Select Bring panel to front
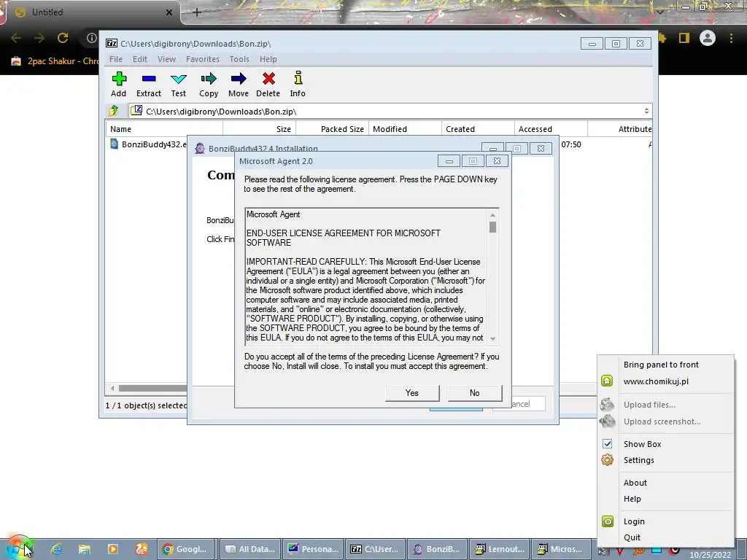The image size is (747, 560). pyautogui.click(x=661, y=365)
